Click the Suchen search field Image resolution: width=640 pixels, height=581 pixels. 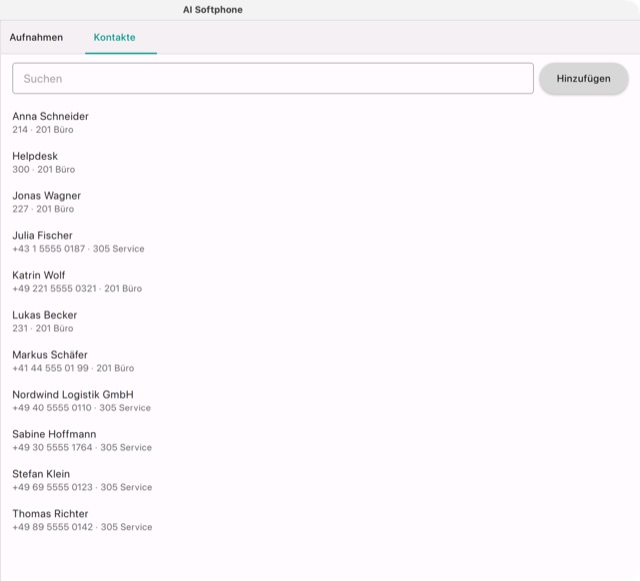tap(273, 78)
